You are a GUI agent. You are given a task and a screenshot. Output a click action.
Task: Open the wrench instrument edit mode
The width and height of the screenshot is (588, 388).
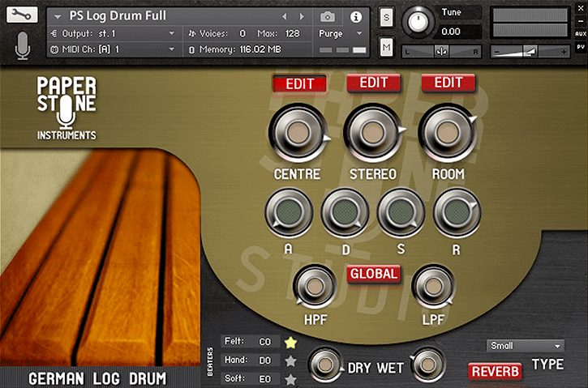22,15
